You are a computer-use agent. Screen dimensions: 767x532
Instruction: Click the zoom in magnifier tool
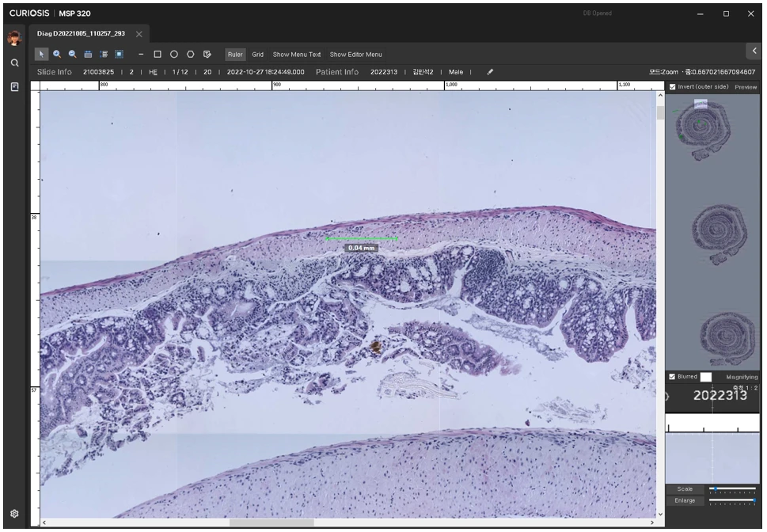[x=57, y=55]
